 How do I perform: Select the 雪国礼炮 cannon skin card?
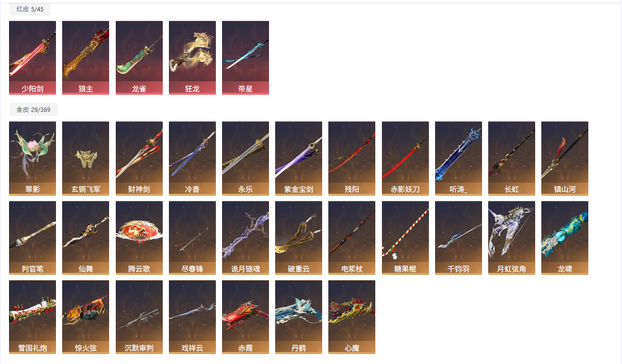click(32, 317)
